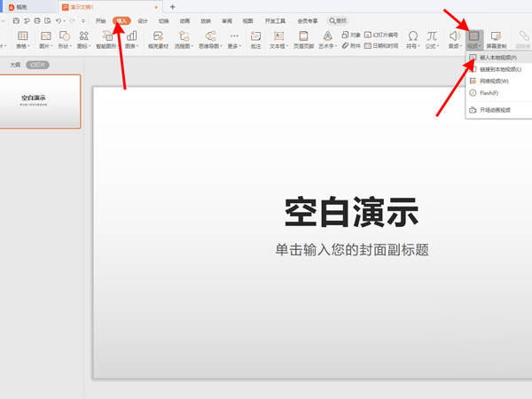
Task: Click the Undo arrow icon
Action: pos(59,20)
